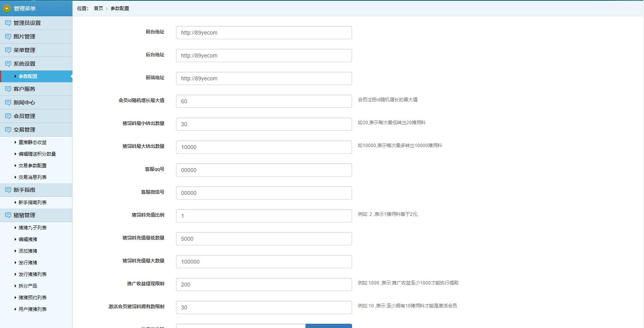Click the chat icon beside 交易管理
Screen dimensions: 644x328
tap(8, 130)
